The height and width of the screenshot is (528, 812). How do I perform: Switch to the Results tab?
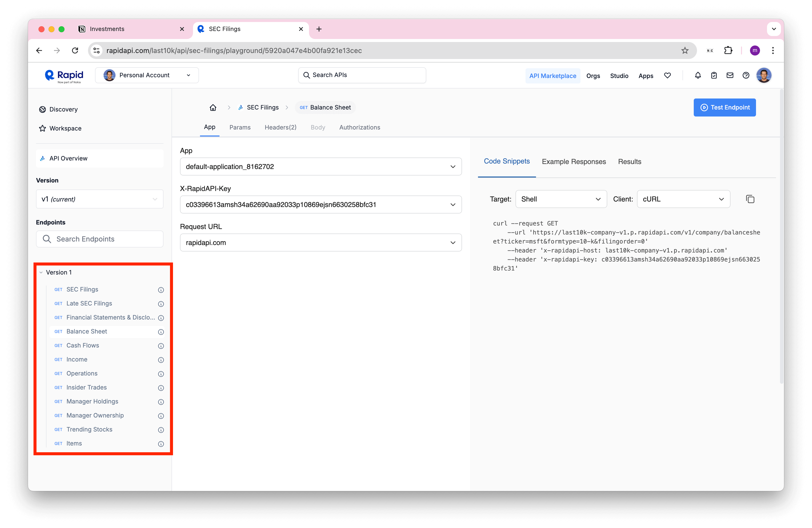(x=629, y=162)
